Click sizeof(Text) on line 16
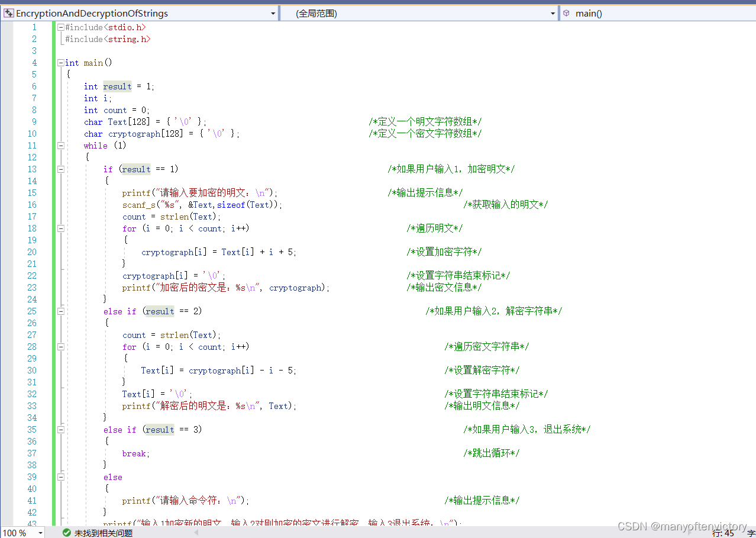This screenshot has width=756, height=538. click(247, 205)
